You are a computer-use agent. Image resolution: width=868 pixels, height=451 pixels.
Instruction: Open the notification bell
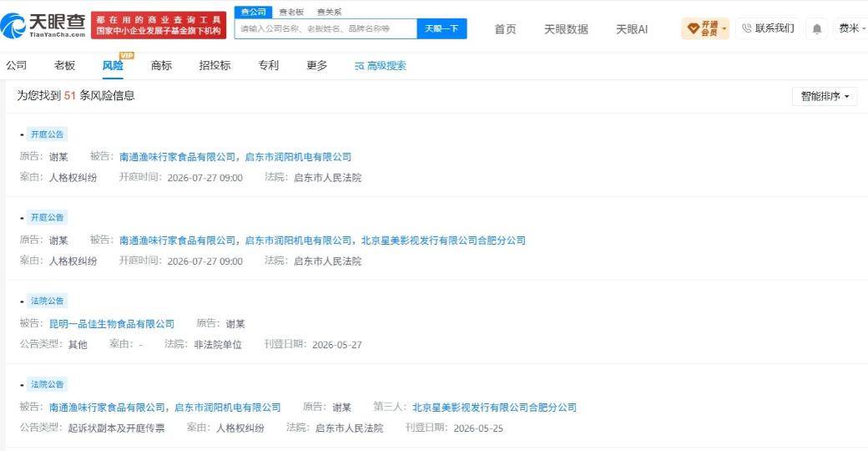[x=816, y=28]
